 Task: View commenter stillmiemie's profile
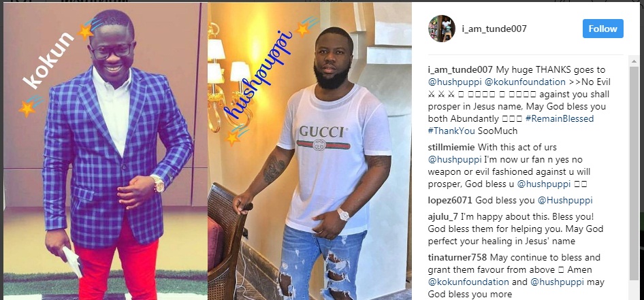pos(451,147)
